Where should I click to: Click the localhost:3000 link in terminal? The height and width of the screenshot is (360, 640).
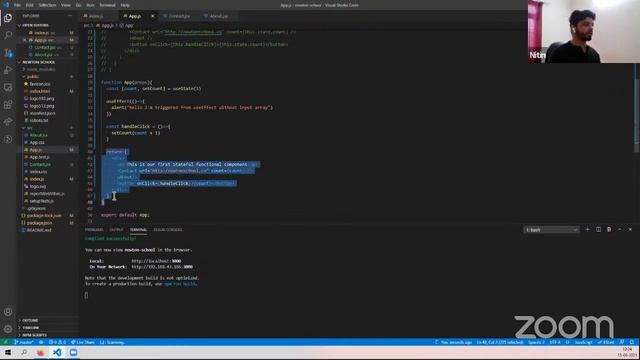pyautogui.click(x=156, y=261)
